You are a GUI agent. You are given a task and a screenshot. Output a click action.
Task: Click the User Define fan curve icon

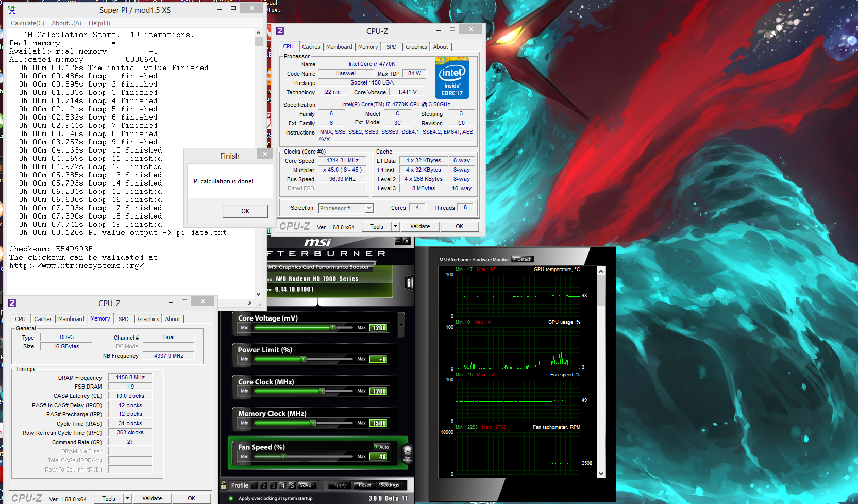pos(407,454)
